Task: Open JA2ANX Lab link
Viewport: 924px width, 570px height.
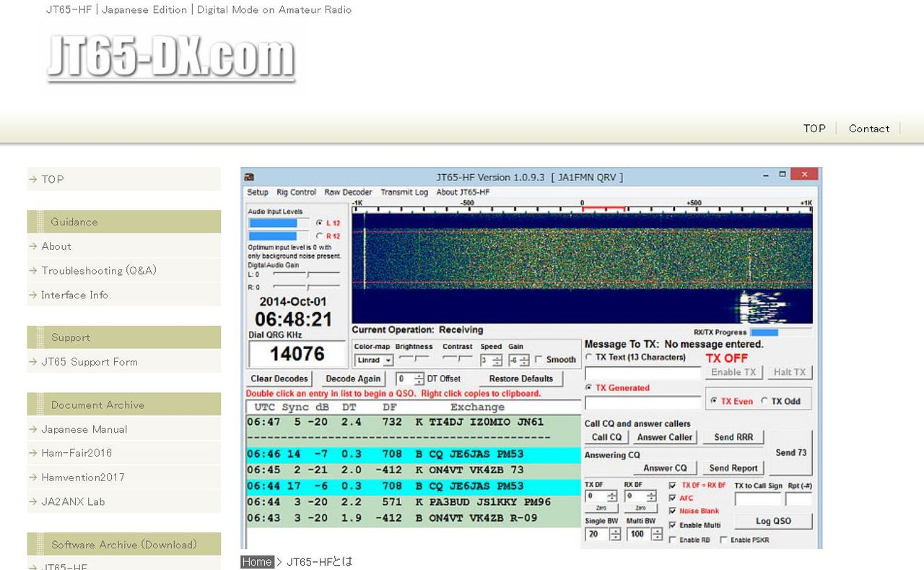Action: pyautogui.click(x=124, y=501)
